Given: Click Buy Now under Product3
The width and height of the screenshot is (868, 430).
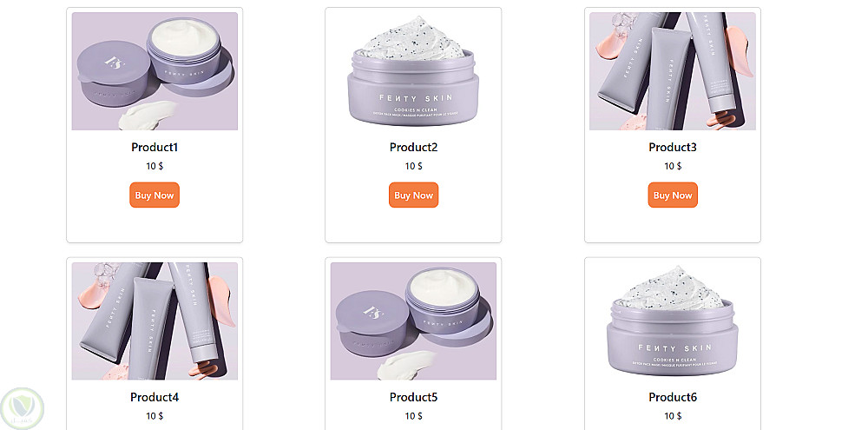Looking at the screenshot, I should pos(673,195).
